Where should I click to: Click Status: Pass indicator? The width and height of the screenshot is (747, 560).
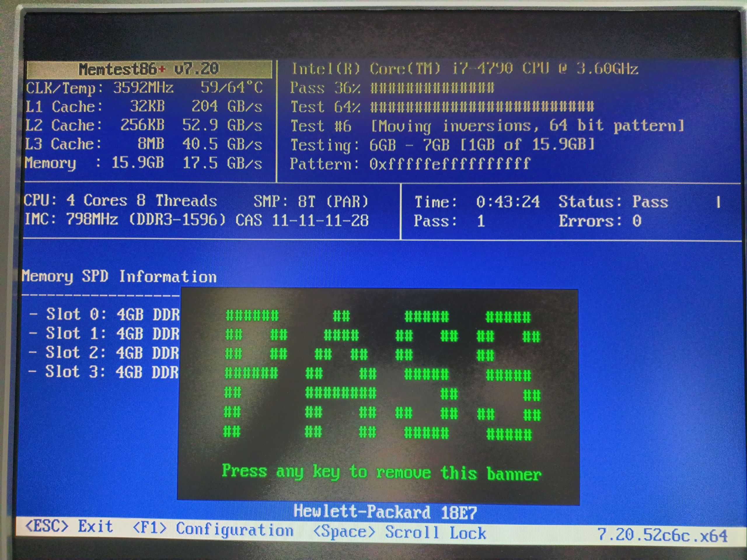(x=613, y=202)
